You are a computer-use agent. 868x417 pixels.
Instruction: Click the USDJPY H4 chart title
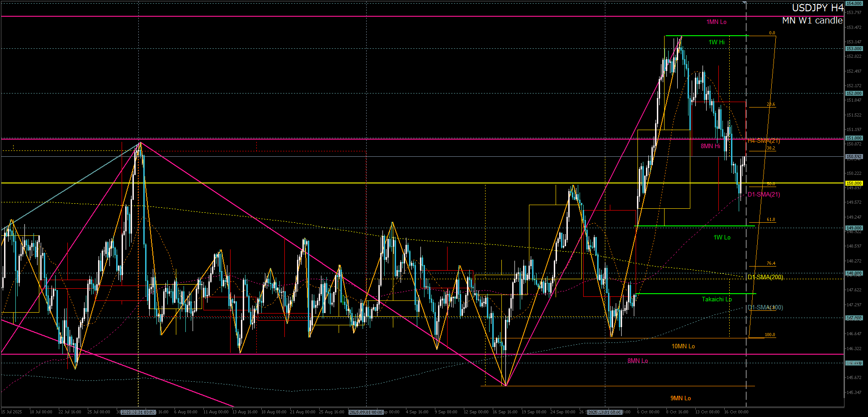[x=817, y=8]
